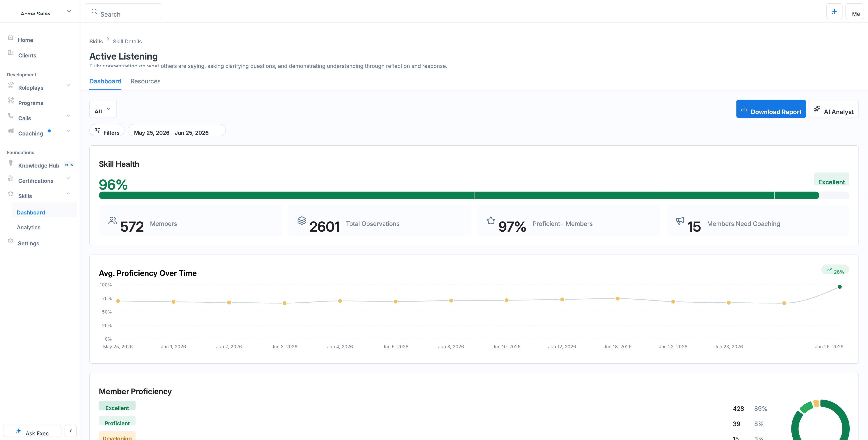Click the search magnifier icon

(94, 11)
